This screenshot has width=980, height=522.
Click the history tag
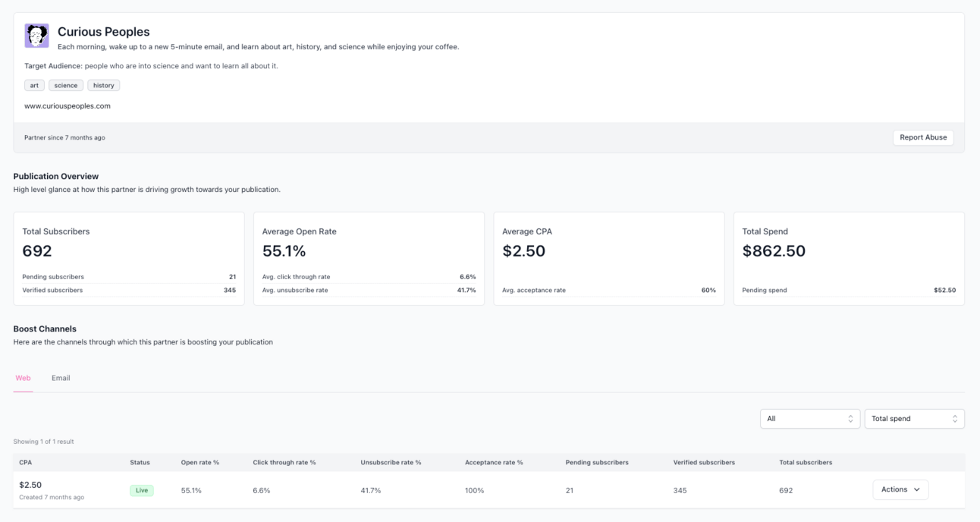pos(104,86)
